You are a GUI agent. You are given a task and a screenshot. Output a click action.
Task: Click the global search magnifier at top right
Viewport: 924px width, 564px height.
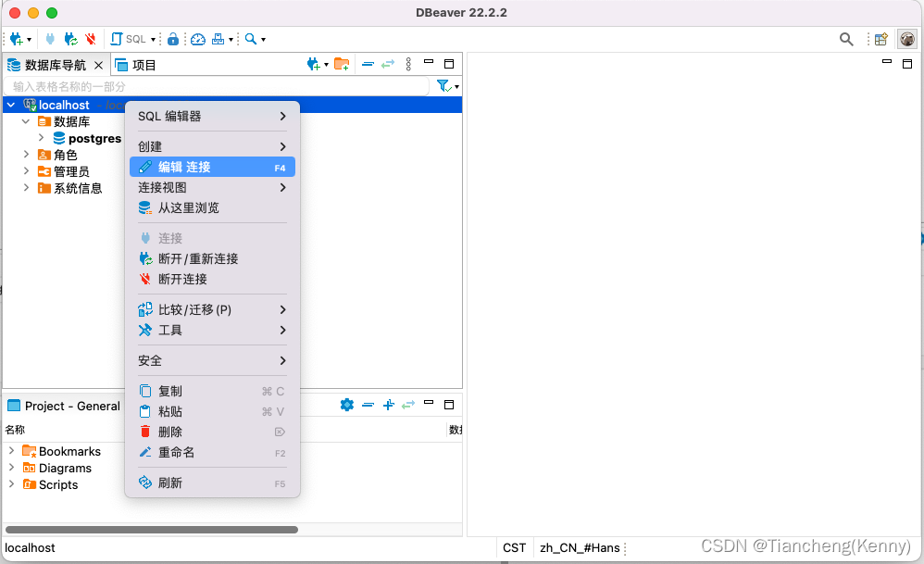(x=846, y=39)
